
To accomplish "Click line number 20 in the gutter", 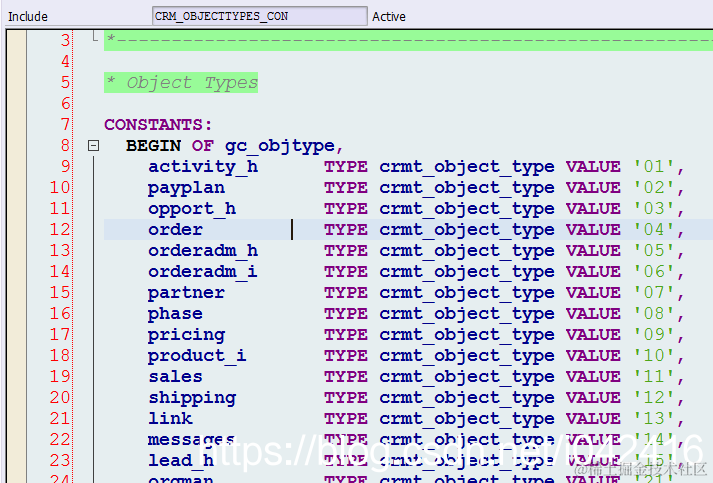I will click(x=60, y=397).
